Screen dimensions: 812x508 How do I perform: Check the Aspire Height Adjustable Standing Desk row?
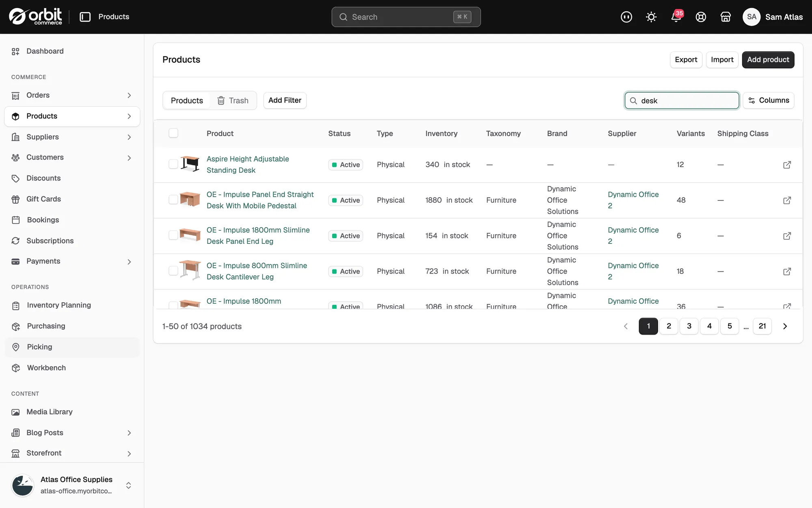pos(173,164)
